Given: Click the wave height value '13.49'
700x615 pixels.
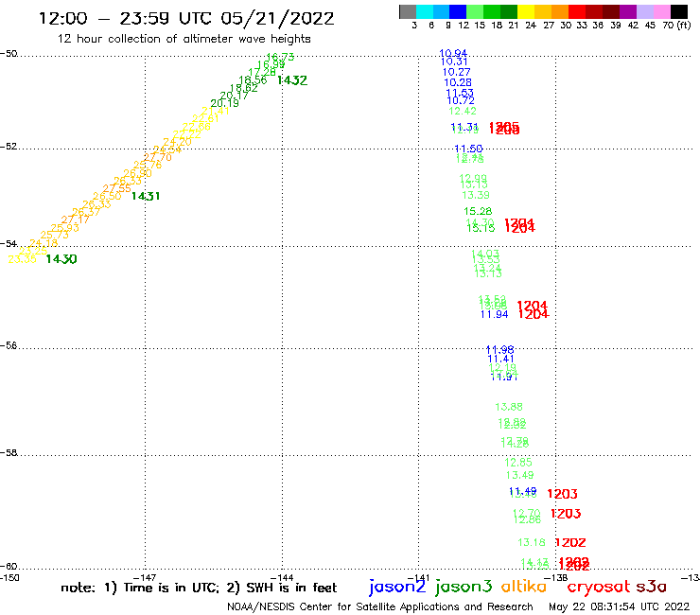Looking at the screenshot, I should (x=519, y=475).
